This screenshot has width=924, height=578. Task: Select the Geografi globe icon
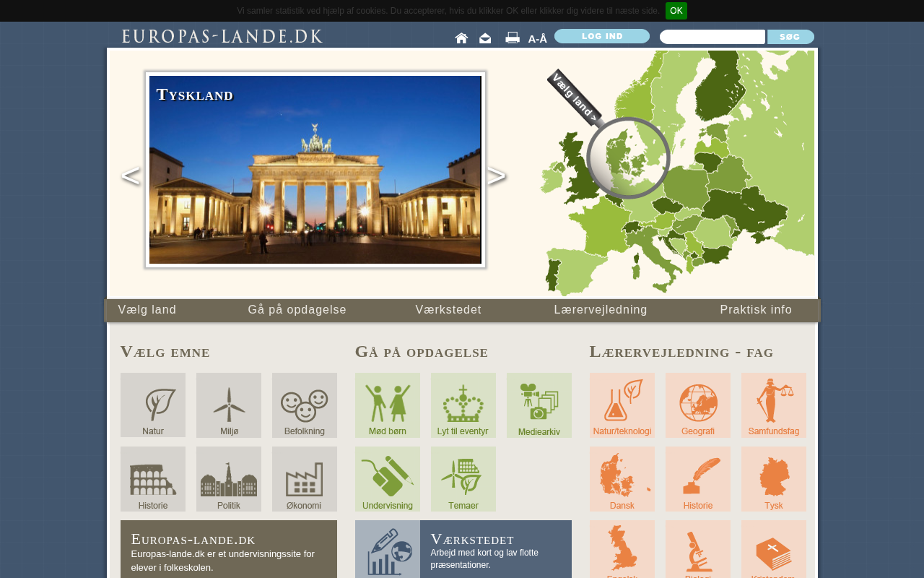pyautogui.click(x=698, y=405)
